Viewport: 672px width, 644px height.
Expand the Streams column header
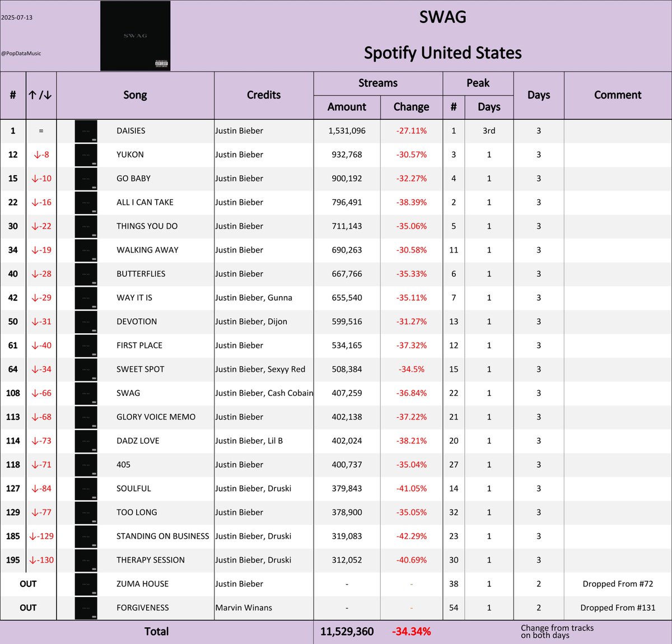coord(378,83)
